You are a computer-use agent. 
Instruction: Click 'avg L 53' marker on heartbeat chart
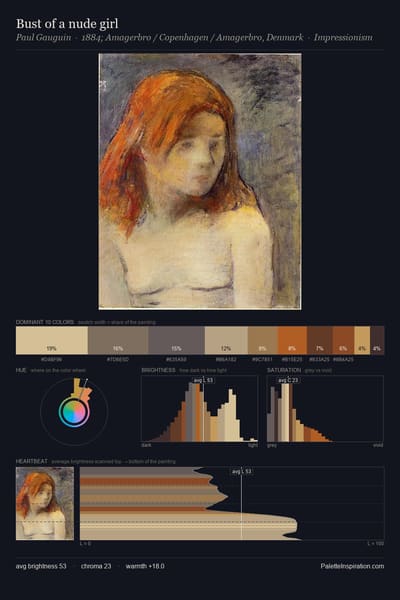point(242,471)
